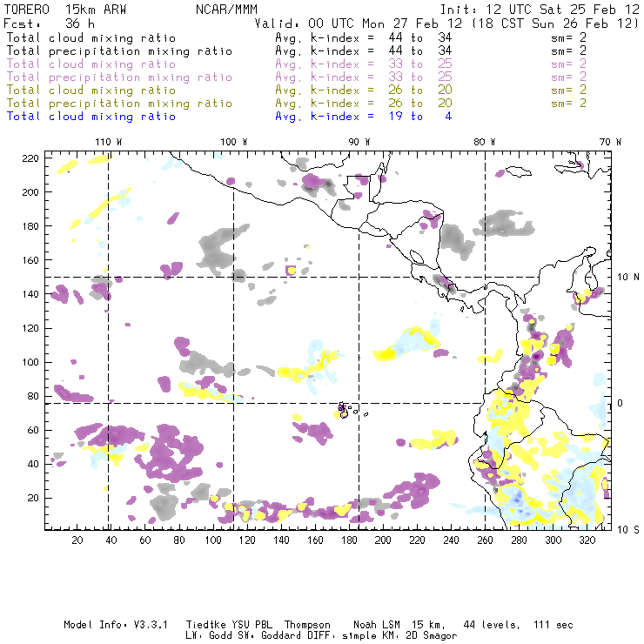Pick olive "Total precipitation mixing ratio" legend entry
Image resolution: width=644 pixels, height=644 pixels.
tap(119, 103)
